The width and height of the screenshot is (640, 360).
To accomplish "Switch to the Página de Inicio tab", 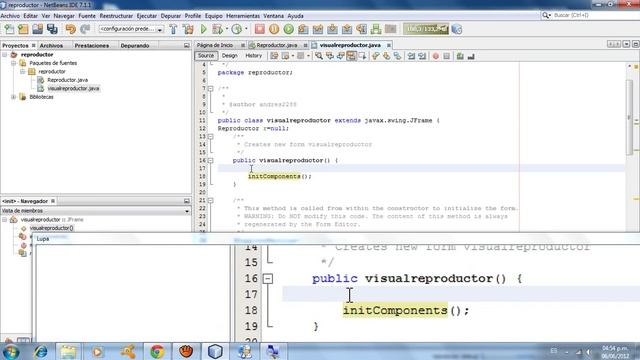I will pos(215,45).
